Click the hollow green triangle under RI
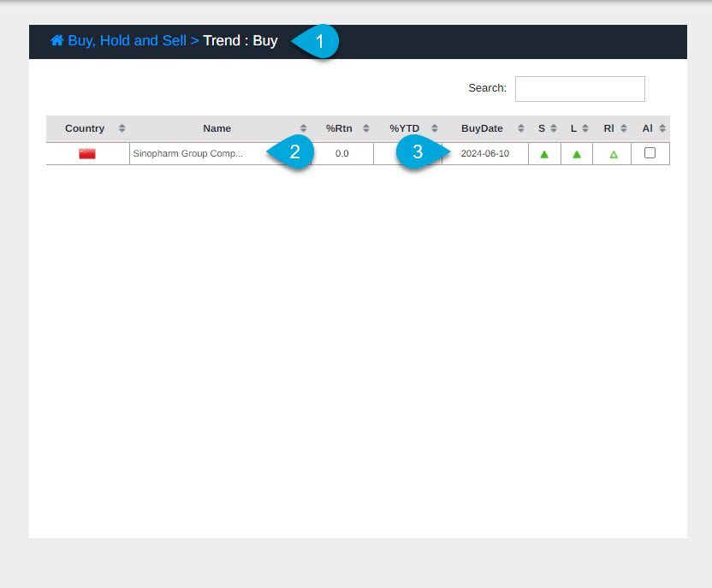Viewport: 712px width, 588px height. point(613,154)
